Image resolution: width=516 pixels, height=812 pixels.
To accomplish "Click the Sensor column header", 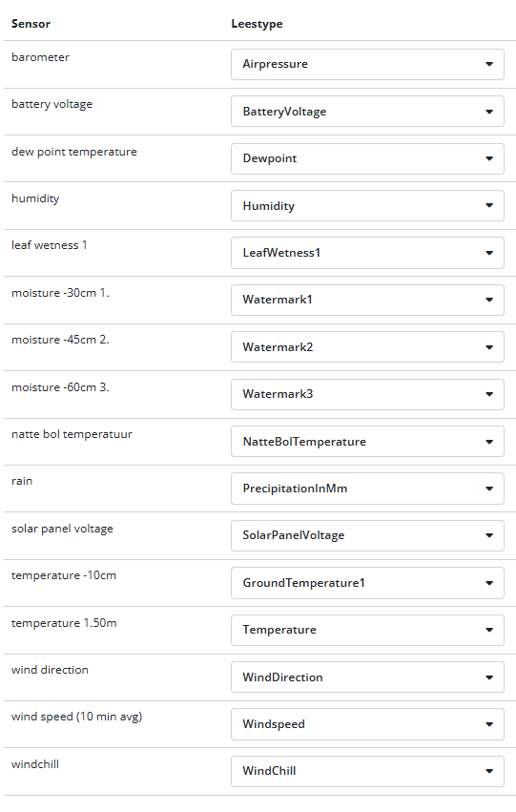I will 31,24.
